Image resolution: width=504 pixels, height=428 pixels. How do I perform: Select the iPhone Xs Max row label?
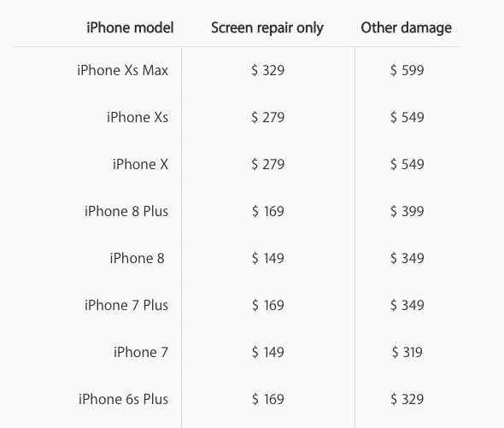click(x=122, y=70)
